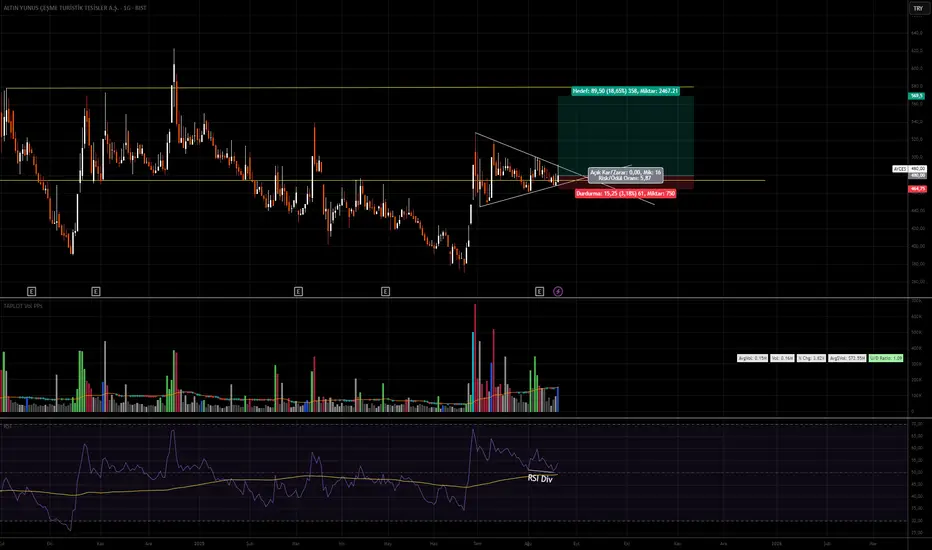Click the red 464,75 stop price tag
This screenshot has width=932, height=550.
click(917, 189)
